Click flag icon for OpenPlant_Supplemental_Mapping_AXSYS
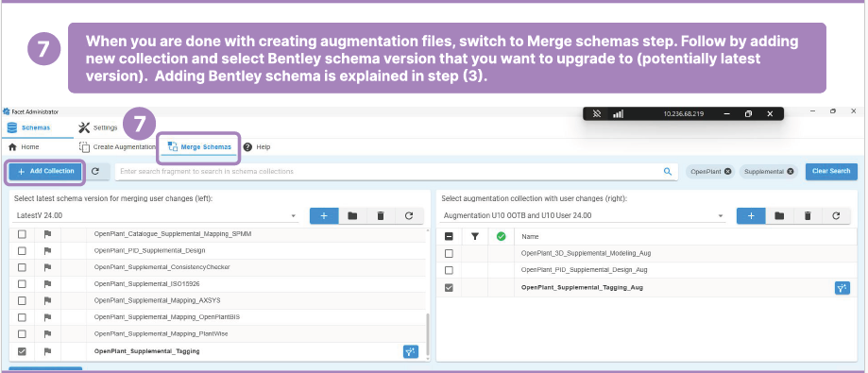Viewport: 868px width, 373px height. pyautogui.click(x=47, y=300)
